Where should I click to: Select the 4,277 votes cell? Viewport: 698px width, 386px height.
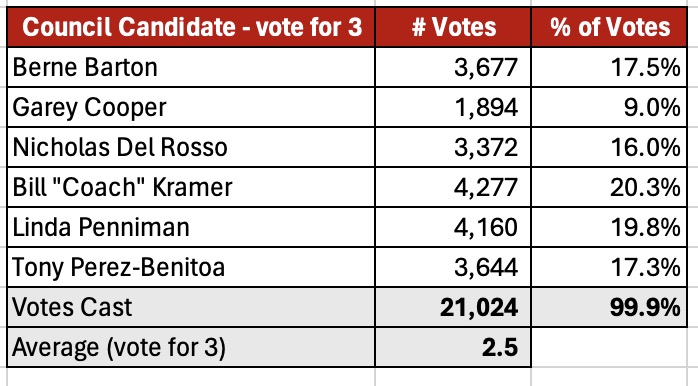click(453, 187)
